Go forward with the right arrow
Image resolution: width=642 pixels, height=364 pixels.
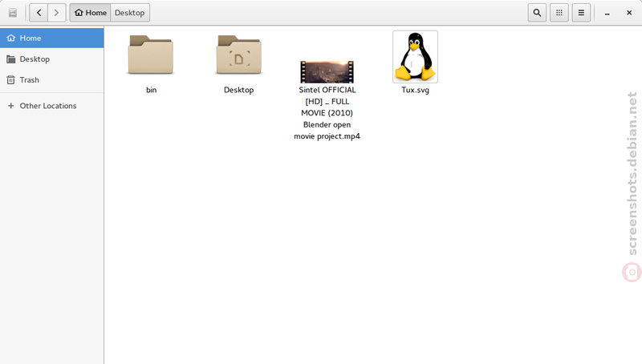pyautogui.click(x=57, y=13)
